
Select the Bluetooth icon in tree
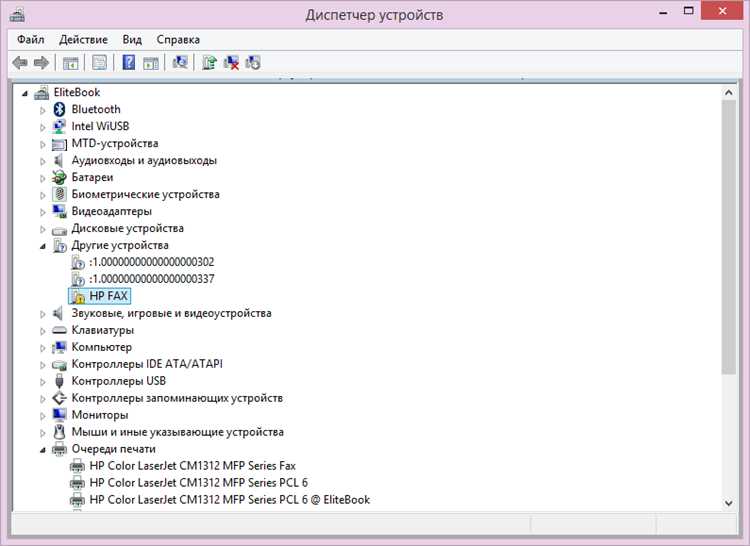coord(59,109)
